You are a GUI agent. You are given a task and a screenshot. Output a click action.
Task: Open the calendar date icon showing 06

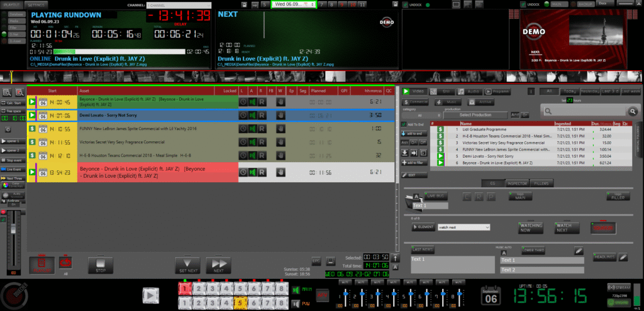coord(492,296)
